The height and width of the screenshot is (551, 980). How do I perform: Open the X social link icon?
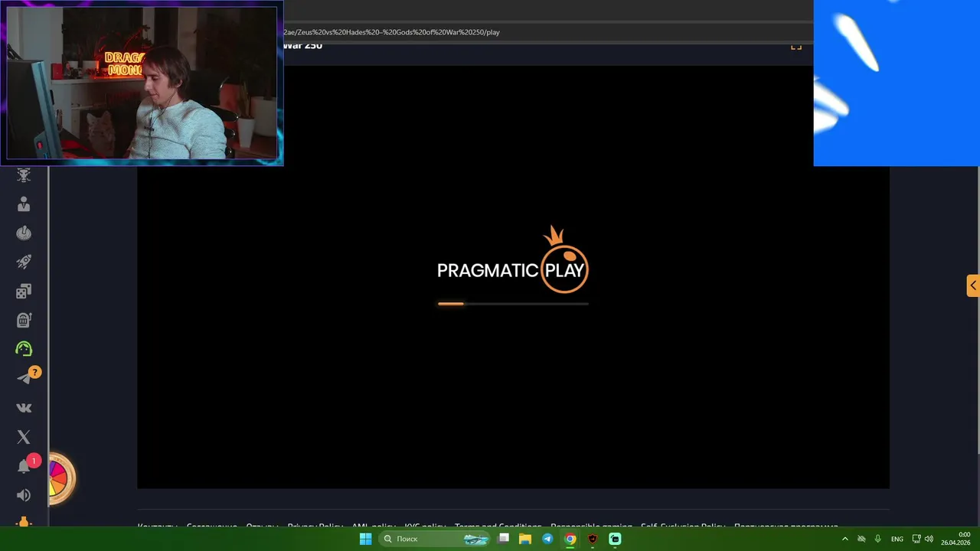tap(24, 437)
